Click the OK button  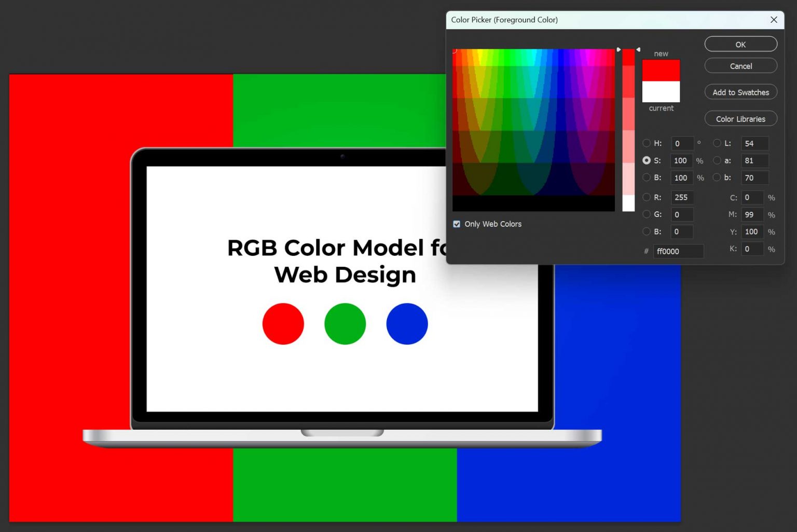[x=740, y=44]
